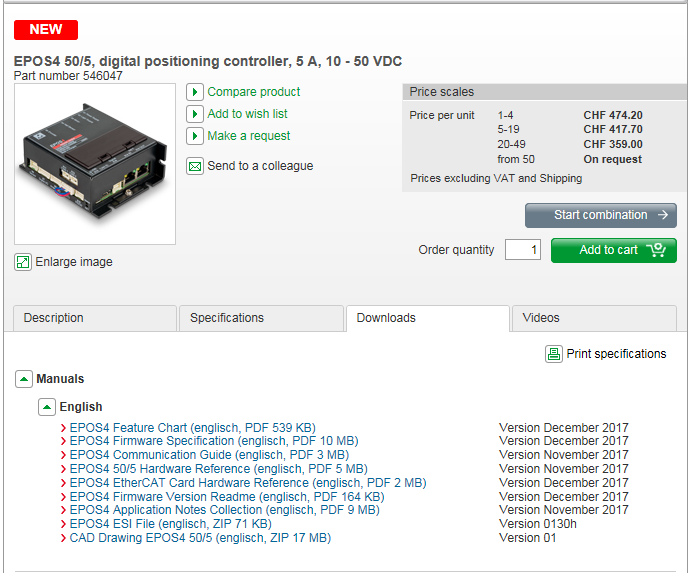Click the price CHF 474.20
The image size is (688, 573).
click(x=613, y=115)
